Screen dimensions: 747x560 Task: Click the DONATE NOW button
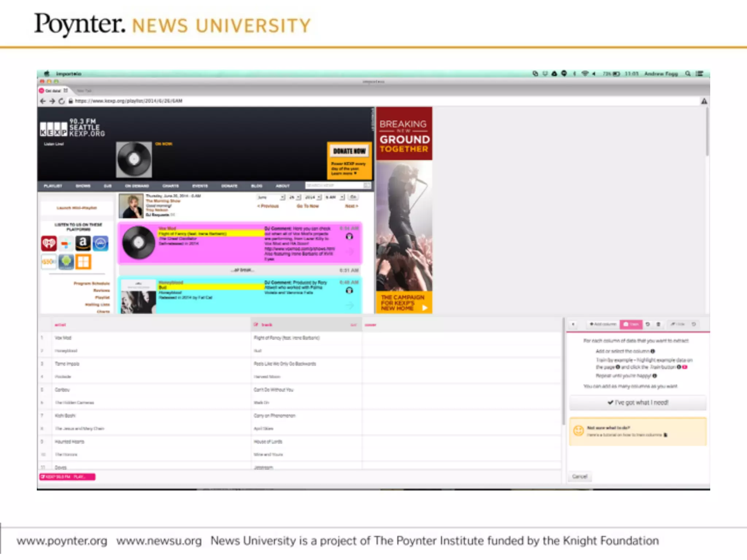(349, 151)
